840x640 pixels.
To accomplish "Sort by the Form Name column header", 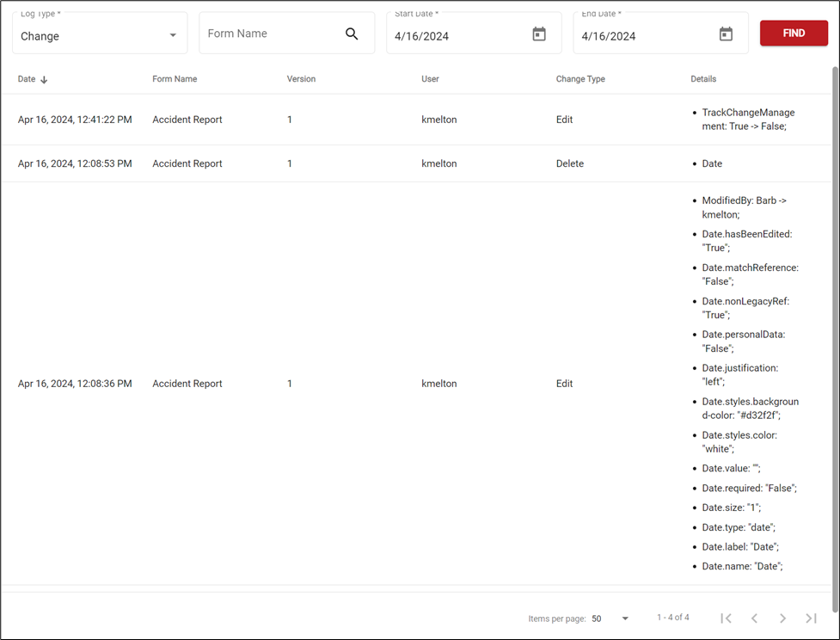I will [175, 79].
